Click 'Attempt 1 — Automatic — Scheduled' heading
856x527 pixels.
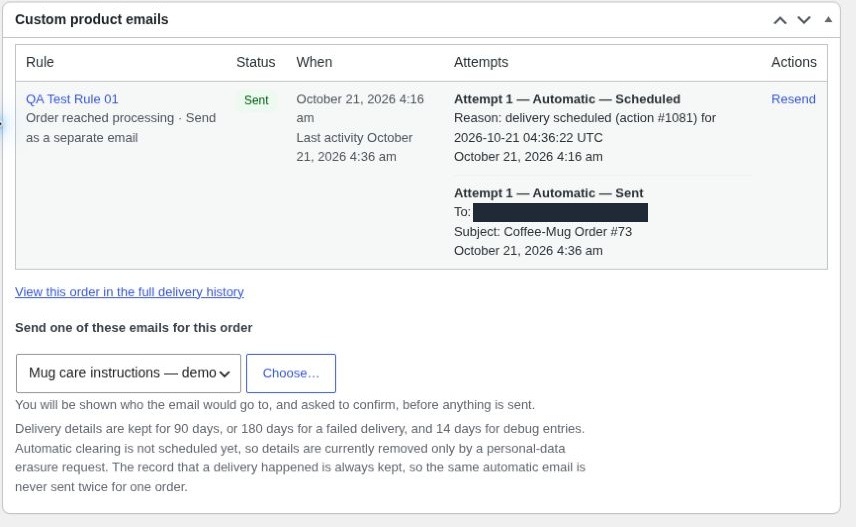567,99
